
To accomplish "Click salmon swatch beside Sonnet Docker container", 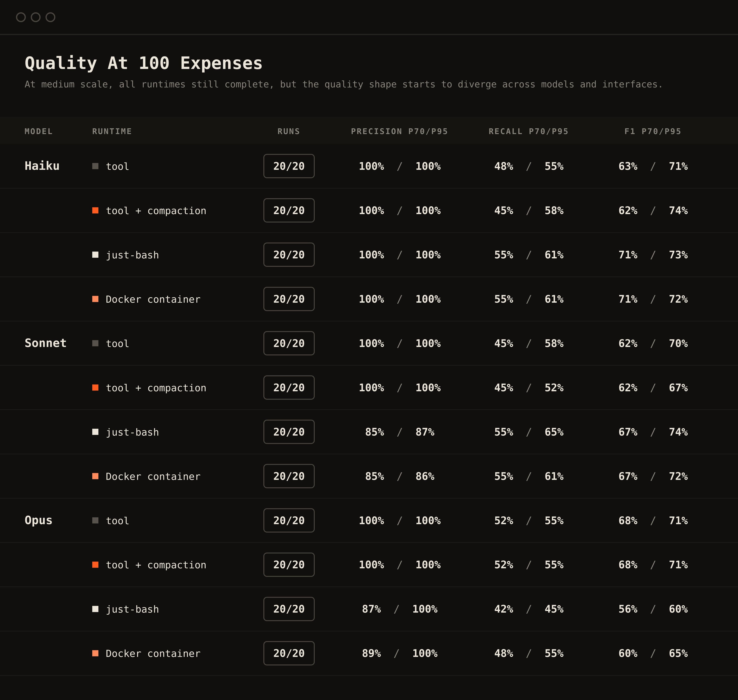I will coord(96,476).
